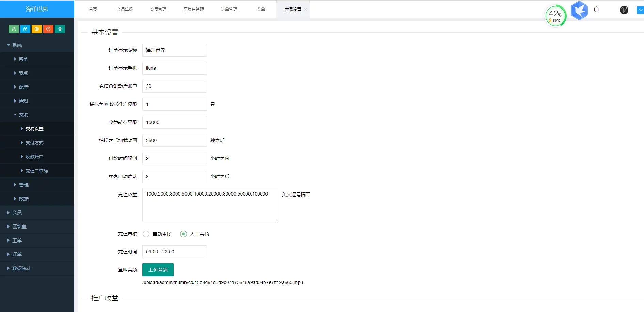
Task: Switch to the 区块鱼管理 tab
Action: pyautogui.click(x=193, y=10)
